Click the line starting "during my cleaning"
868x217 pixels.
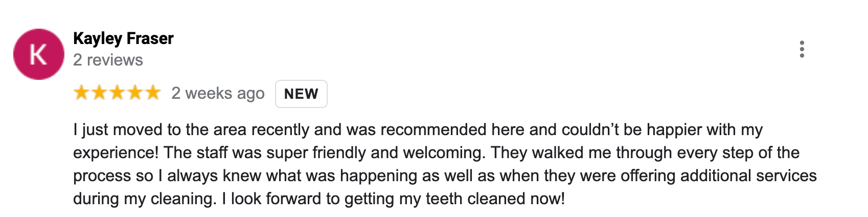click(318, 199)
